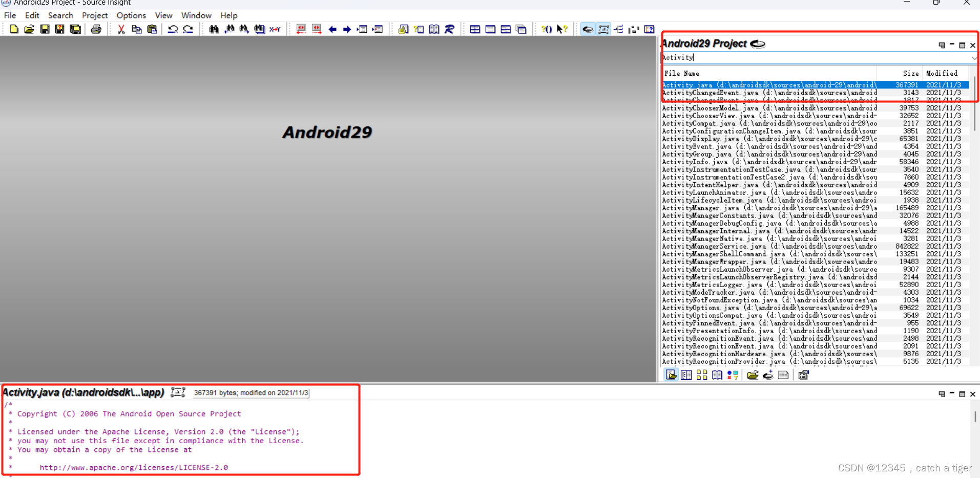
Task: Undo the last edit
Action: 173,29
